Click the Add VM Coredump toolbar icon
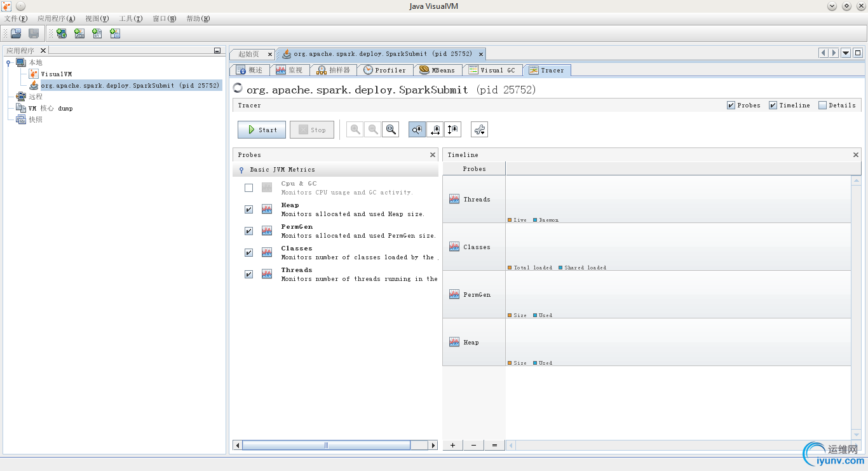 coord(97,34)
